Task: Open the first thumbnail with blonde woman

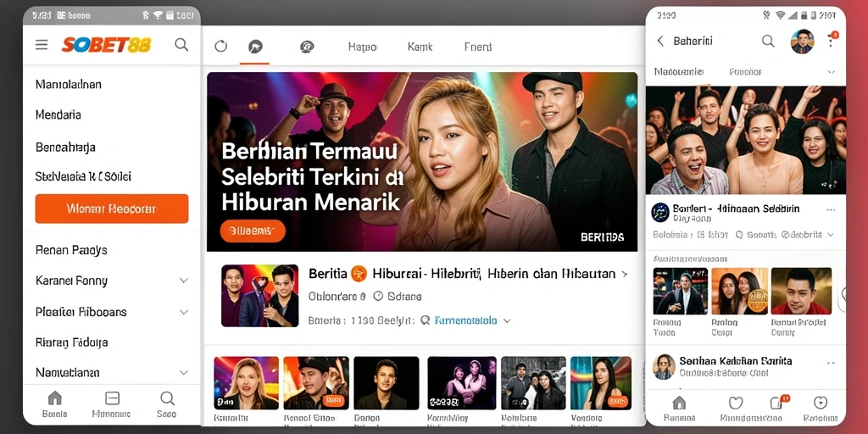Action: point(247,383)
